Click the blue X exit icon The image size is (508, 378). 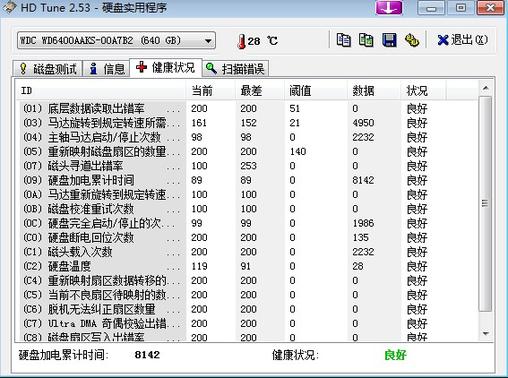[443, 40]
